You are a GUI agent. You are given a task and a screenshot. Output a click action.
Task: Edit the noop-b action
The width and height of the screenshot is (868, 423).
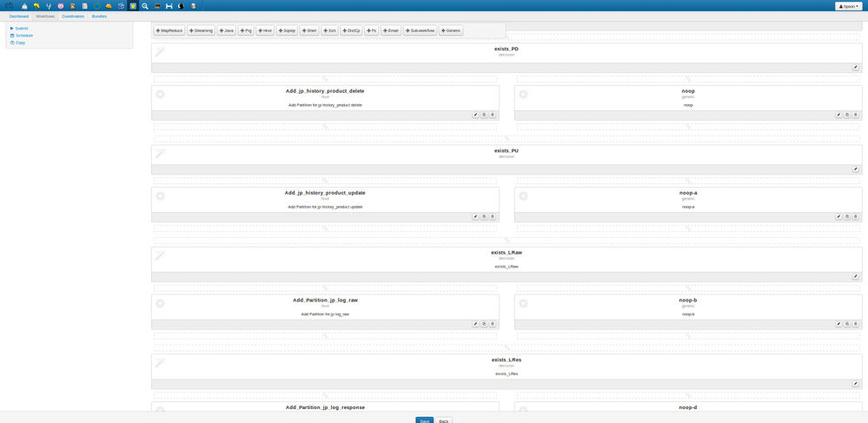tap(838, 324)
